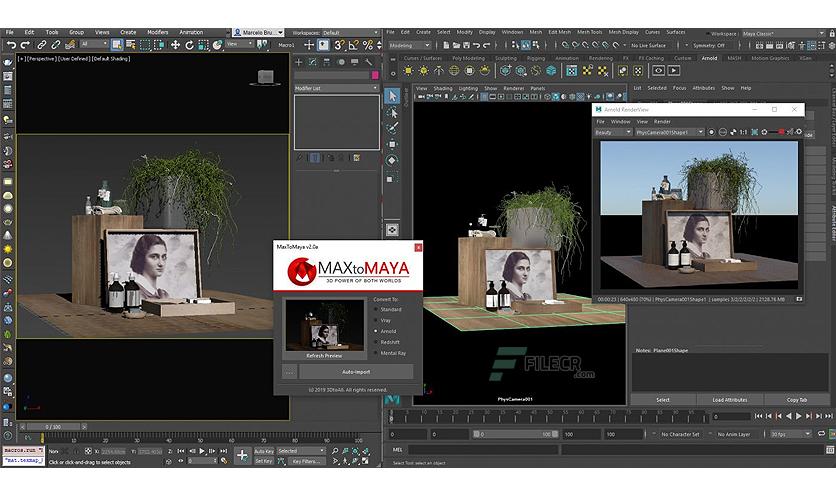Image resolution: width=836 pixels, height=484 pixels.
Task: Open the 30 fps frame rate dropdown
Action: (x=791, y=434)
